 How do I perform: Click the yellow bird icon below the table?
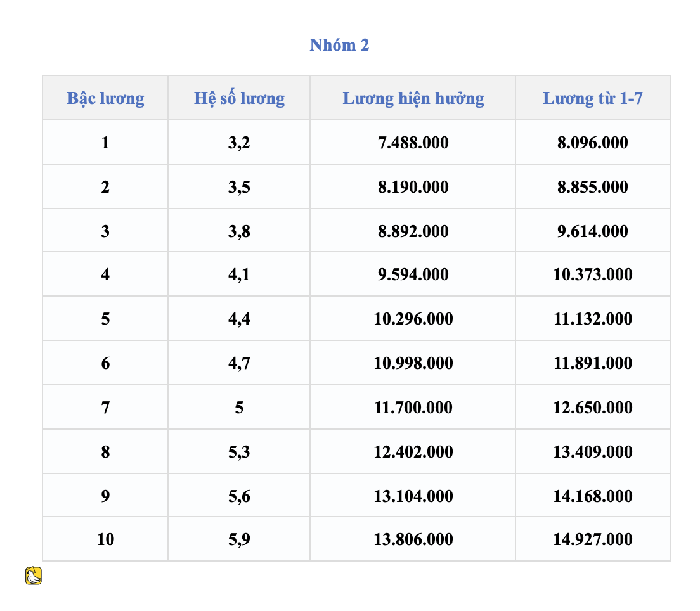coord(34,576)
